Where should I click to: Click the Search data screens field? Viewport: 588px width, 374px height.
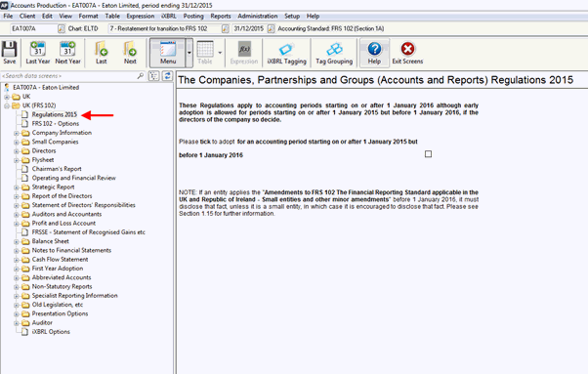coord(69,76)
